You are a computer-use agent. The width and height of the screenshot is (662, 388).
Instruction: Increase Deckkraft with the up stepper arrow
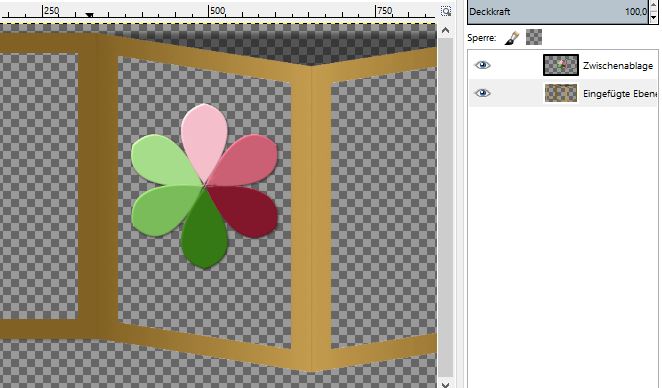pyautogui.click(x=654, y=5)
